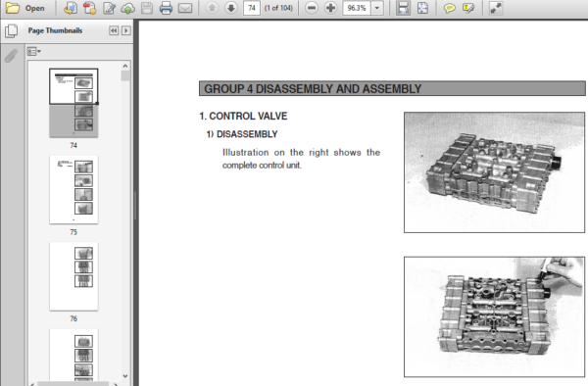Click the Open folder icon
This screenshot has width=588, height=386.
(x=12, y=8)
